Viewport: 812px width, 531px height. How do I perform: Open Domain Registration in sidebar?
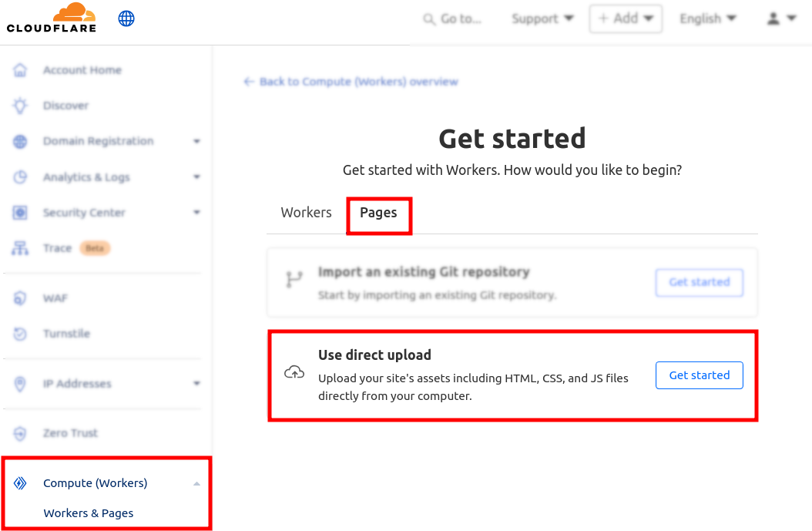(99, 141)
